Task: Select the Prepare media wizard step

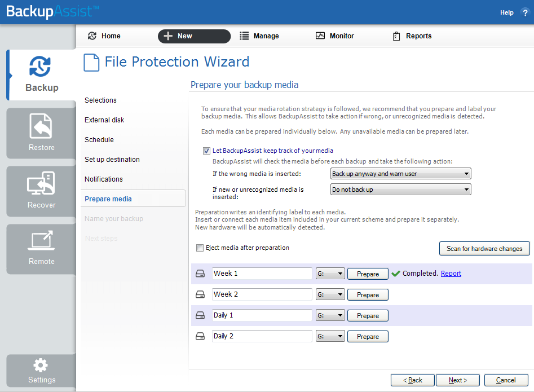Action: 133,199
